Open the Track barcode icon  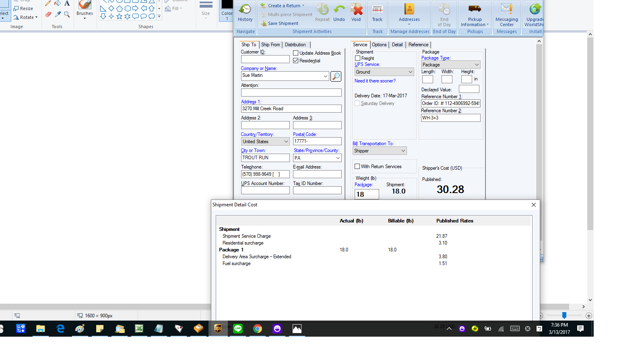(x=377, y=13)
